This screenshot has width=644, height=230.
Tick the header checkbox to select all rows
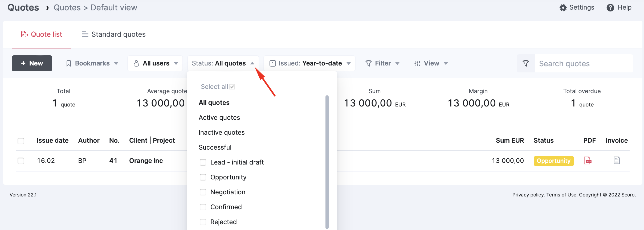[x=21, y=141]
